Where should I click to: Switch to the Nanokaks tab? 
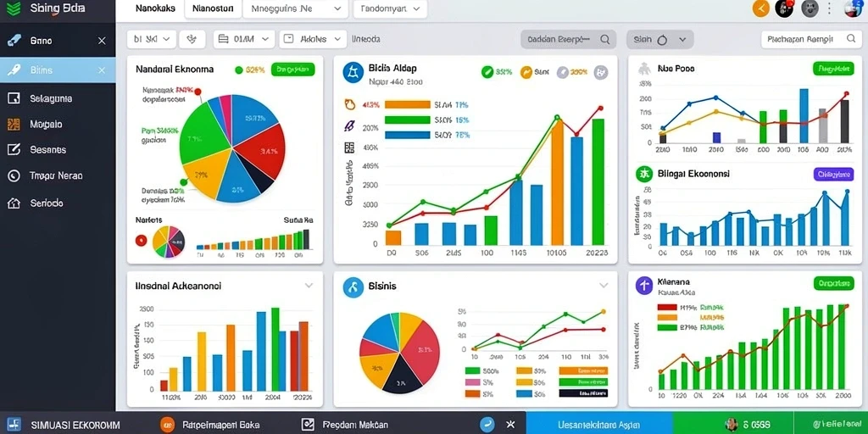[x=155, y=8]
